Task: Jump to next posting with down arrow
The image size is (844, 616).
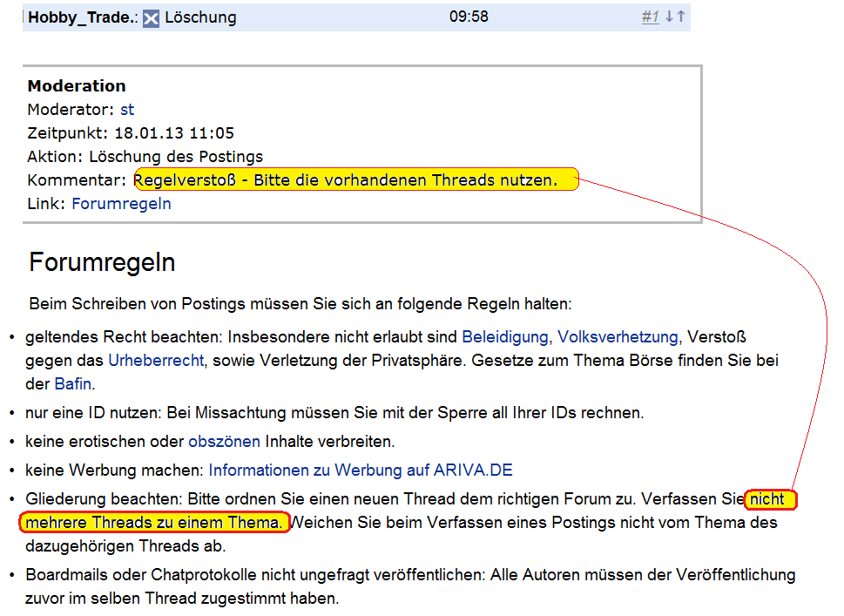Action: pos(669,17)
